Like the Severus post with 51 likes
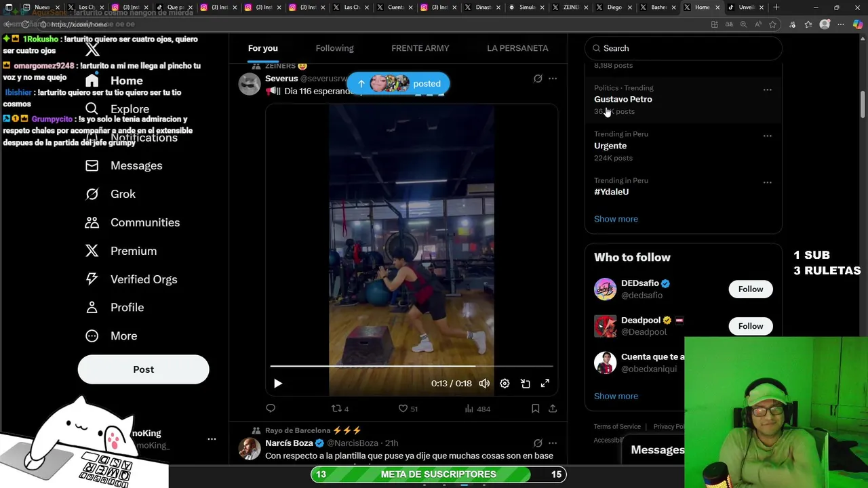 pyautogui.click(x=408, y=409)
